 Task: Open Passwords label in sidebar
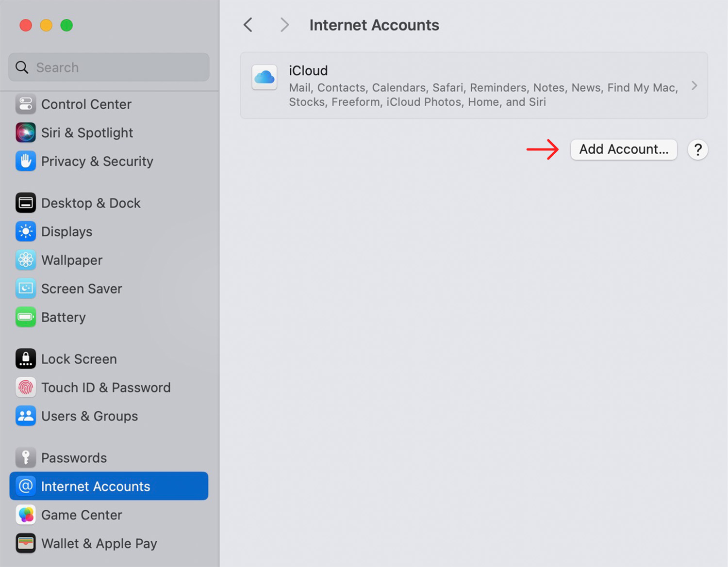tap(74, 457)
